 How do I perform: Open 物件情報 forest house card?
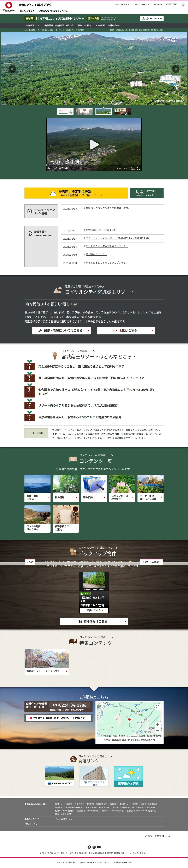pos(66,488)
